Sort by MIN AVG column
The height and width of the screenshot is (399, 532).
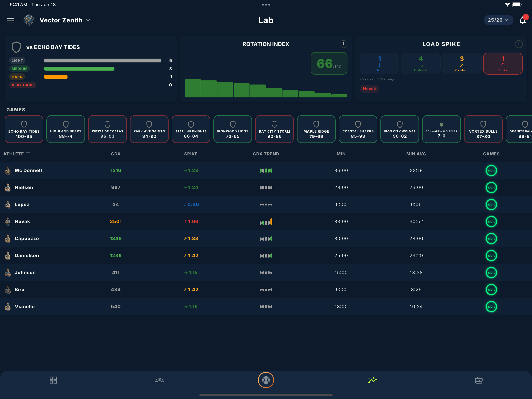(x=416, y=154)
